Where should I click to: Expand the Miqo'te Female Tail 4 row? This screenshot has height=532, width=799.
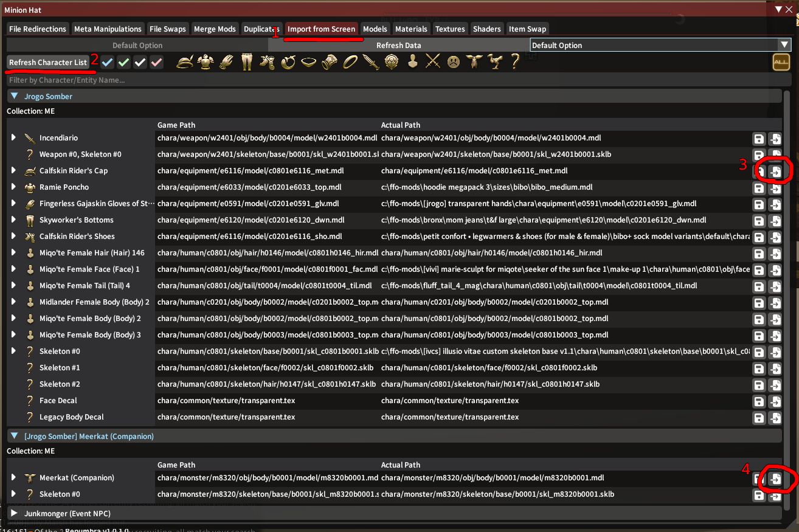pos(13,286)
